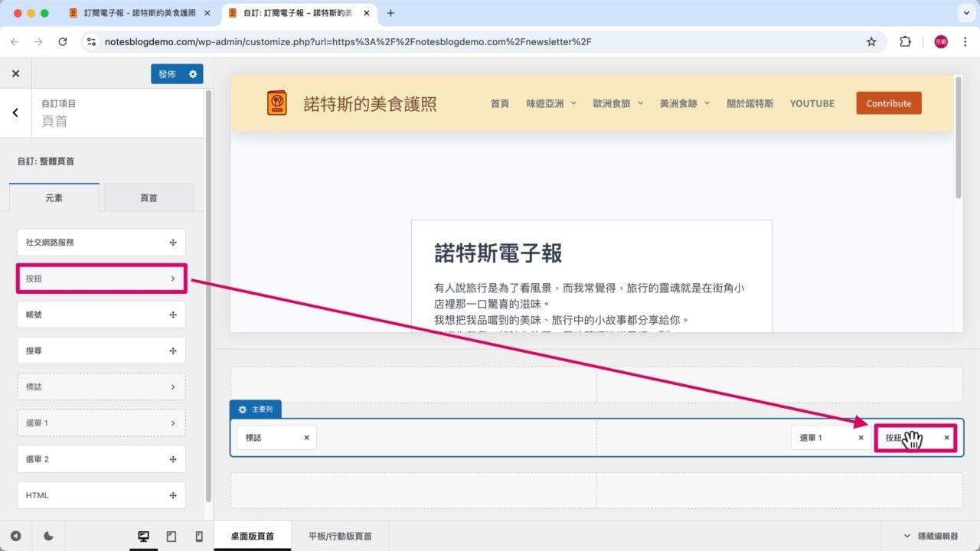Remove 選單 1 from the header row

(861, 438)
